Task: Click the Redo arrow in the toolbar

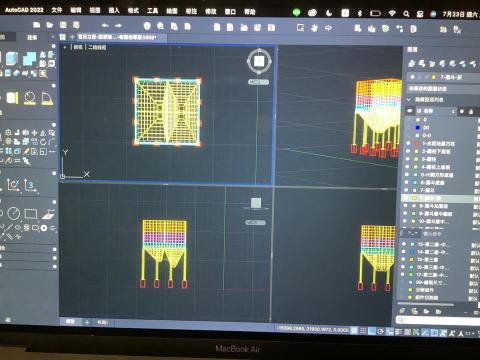Action: [x=118, y=25]
